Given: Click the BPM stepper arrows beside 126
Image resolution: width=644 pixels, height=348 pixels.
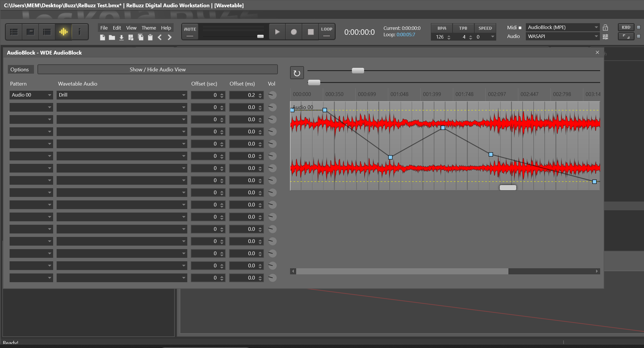Looking at the screenshot, I should (449, 37).
